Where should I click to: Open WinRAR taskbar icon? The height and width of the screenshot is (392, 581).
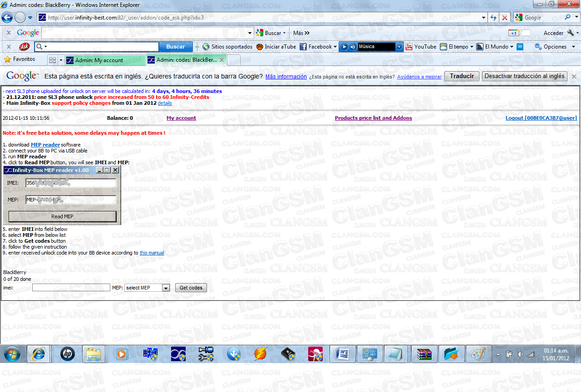425,354
